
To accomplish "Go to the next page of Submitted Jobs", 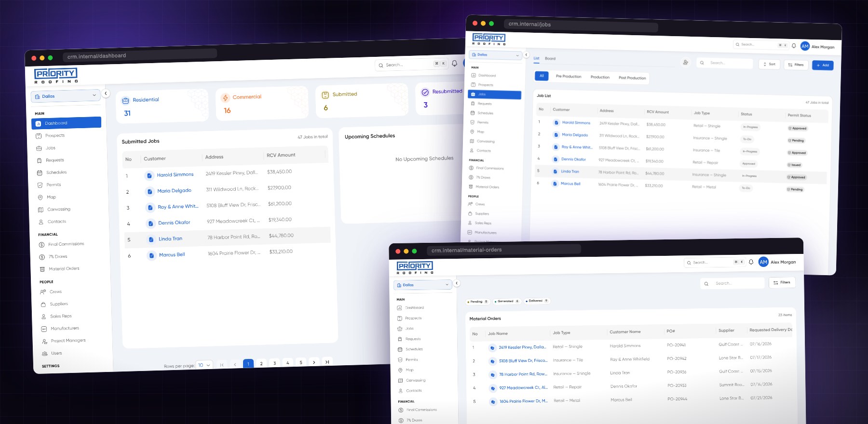I will (x=314, y=362).
